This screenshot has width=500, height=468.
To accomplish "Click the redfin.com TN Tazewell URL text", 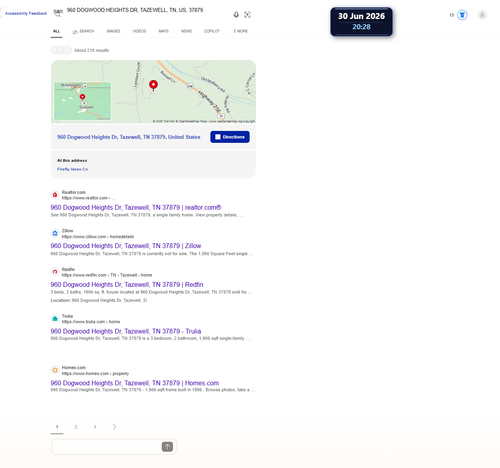I will point(107,275).
